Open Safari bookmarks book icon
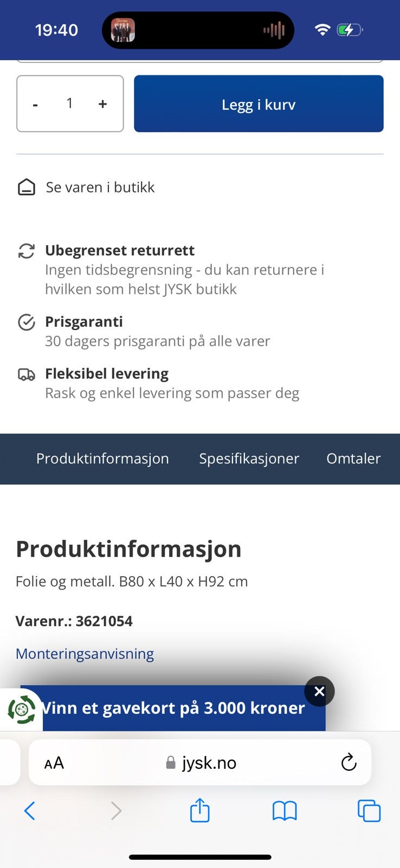Image resolution: width=400 pixels, height=868 pixels. (x=285, y=811)
